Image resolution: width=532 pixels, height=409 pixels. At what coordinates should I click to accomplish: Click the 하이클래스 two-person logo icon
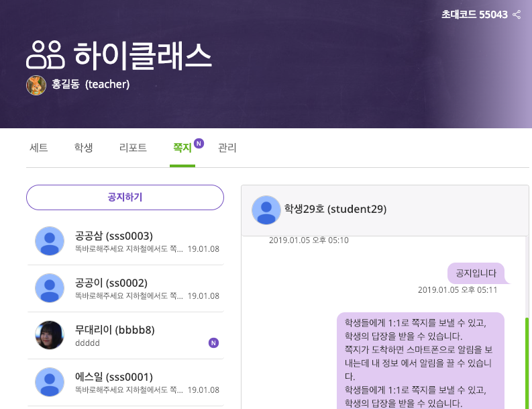pos(45,54)
